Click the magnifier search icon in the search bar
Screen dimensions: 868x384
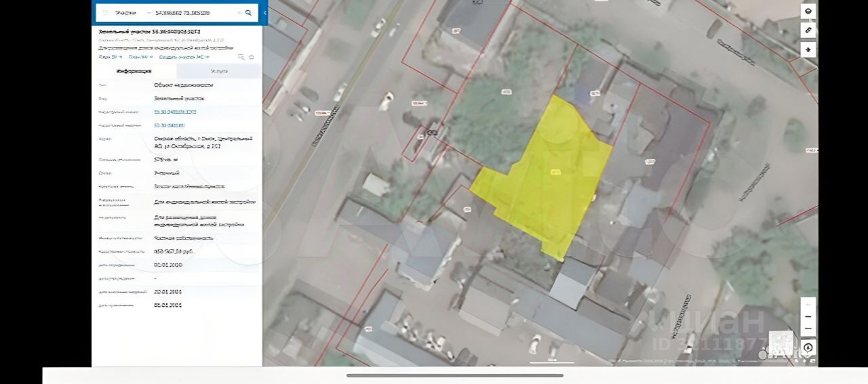point(248,13)
